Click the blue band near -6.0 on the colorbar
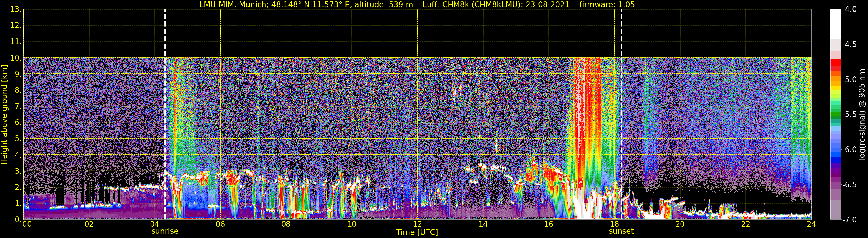The height and width of the screenshot is (238, 868). point(835,150)
